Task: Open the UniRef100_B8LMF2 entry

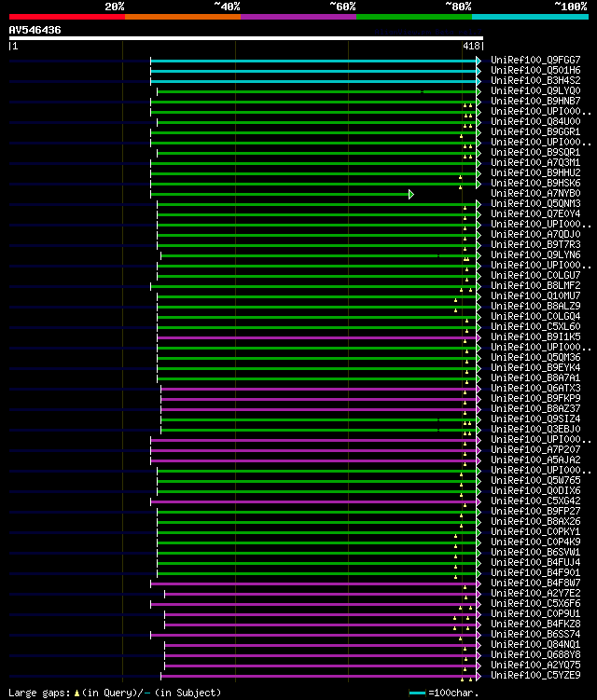Action: click(x=535, y=286)
